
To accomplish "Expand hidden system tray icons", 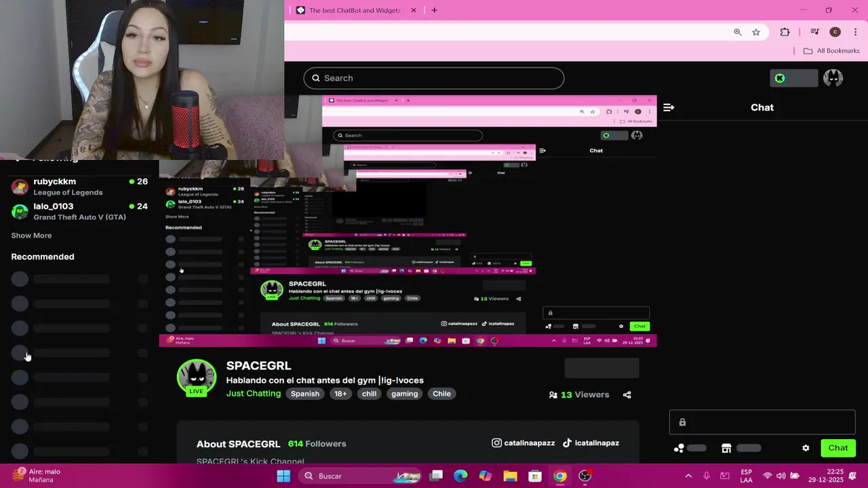I will tap(688, 476).
